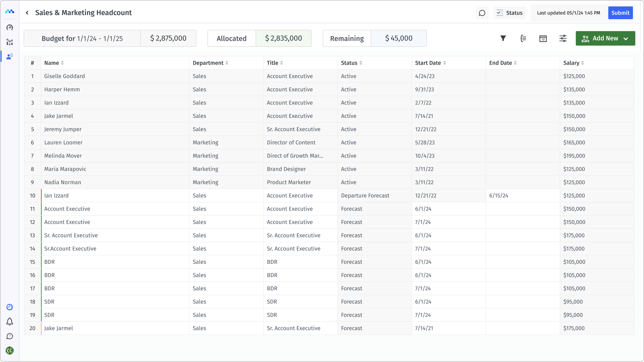The height and width of the screenshot is (362, 644).
Task: Click the blue Submit button
Action: [x=620, y=13]
